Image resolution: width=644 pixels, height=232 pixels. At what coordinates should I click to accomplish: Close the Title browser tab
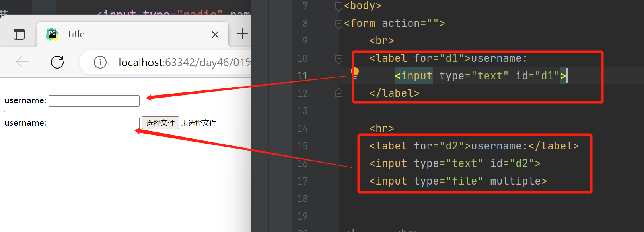[215, 35]
